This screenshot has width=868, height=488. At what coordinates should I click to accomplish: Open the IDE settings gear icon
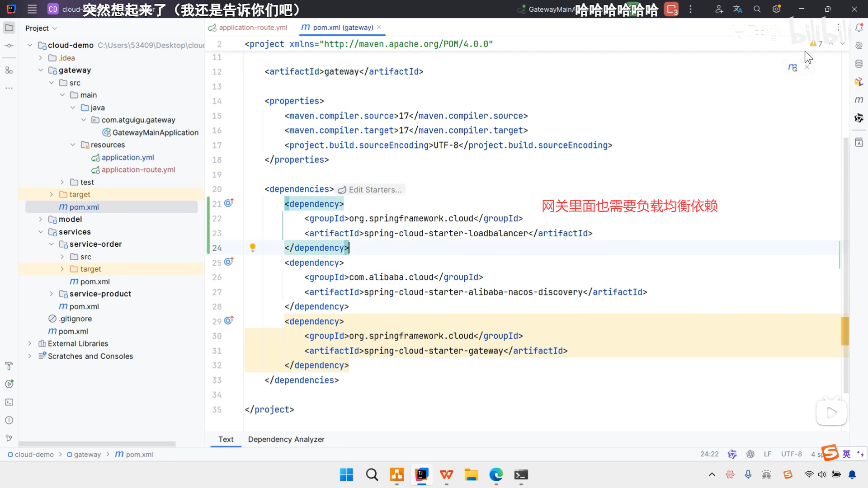click(x=777, y=9)
